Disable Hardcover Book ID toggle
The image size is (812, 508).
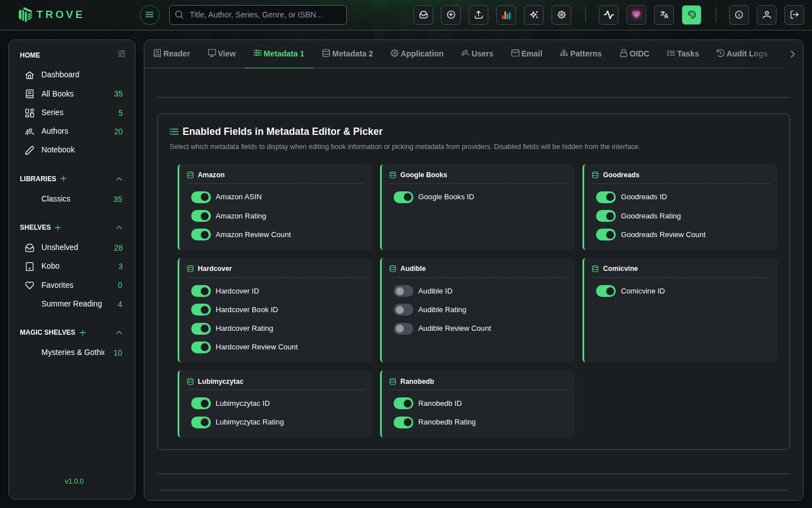coord(201,309)
